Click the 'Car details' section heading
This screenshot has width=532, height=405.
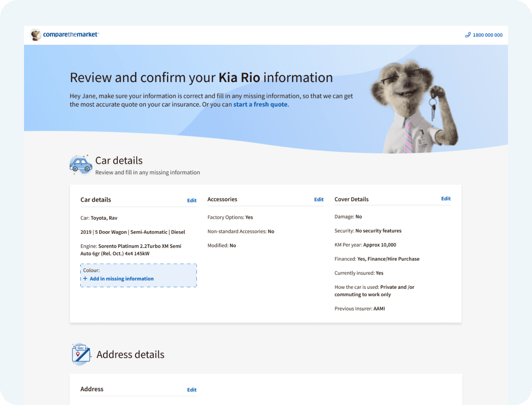pos(119,161)
